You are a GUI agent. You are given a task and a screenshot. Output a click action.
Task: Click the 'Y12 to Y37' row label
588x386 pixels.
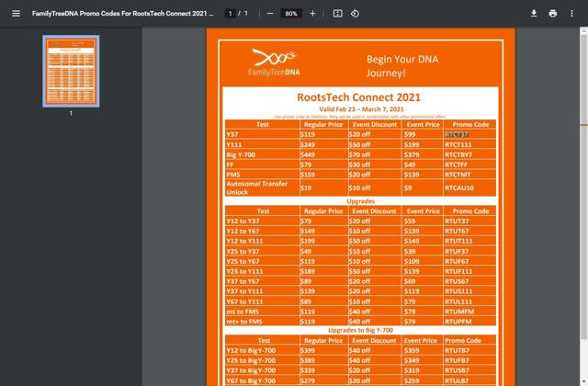[x=243, y=221]
